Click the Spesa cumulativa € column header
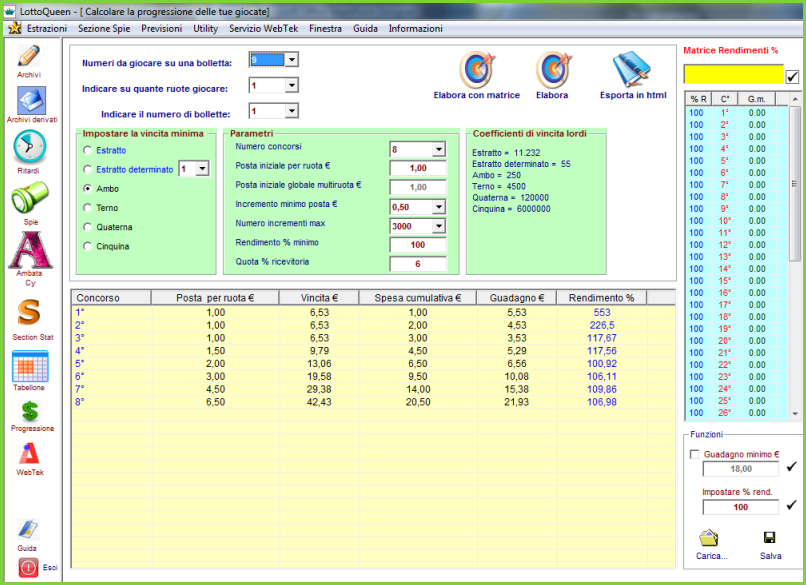The image size is (806, 585). [418, 298]
